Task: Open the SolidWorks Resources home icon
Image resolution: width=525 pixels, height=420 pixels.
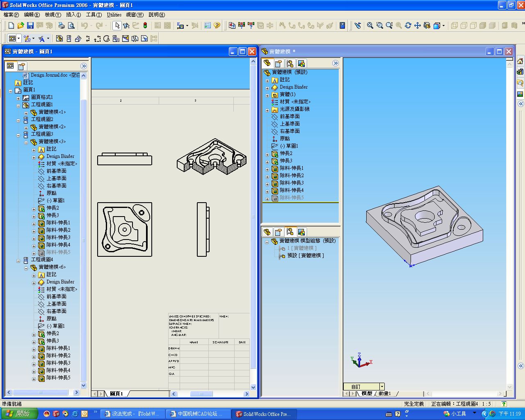Action: click(520, 61)
